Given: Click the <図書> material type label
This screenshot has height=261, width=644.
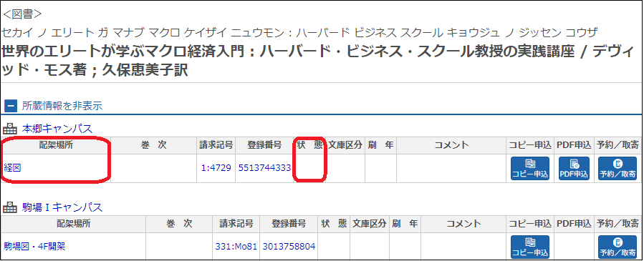Looking at the screenshot, I should tap(22, 14).
